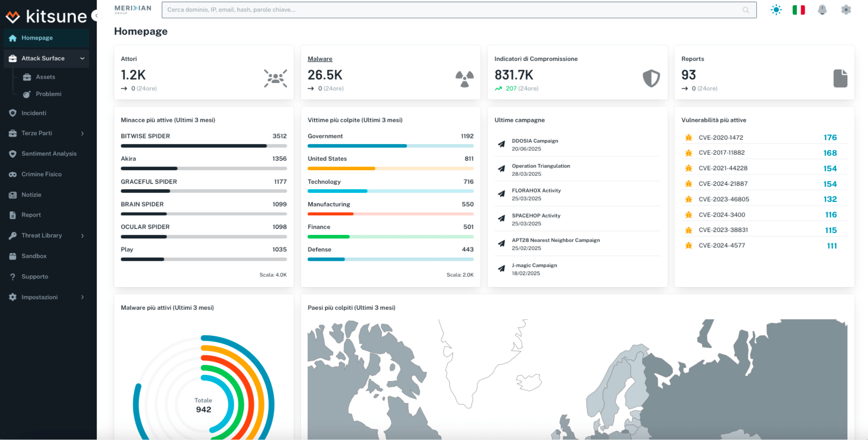868x440 pixels.
Task: Switch interface language via the Italian flag
Action: click(x=799, y=10)
